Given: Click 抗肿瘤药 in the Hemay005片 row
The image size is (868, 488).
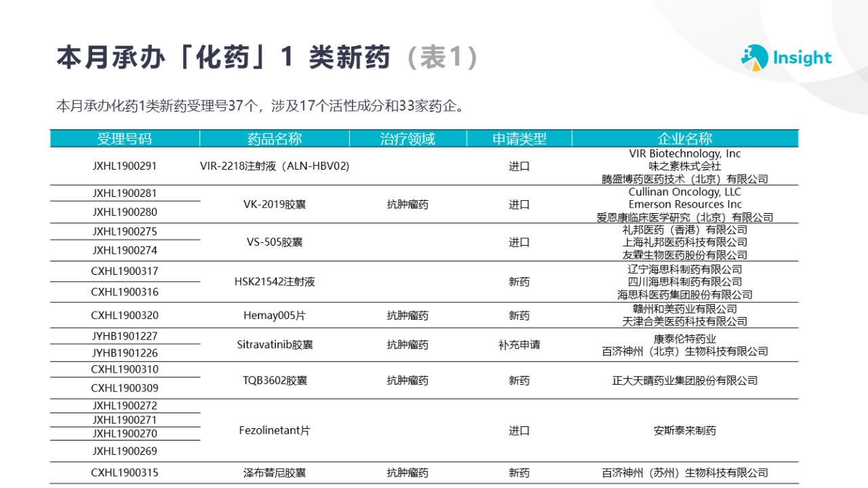Looking at the screenshot, I should pyautogui.click(x=408, y=316).
